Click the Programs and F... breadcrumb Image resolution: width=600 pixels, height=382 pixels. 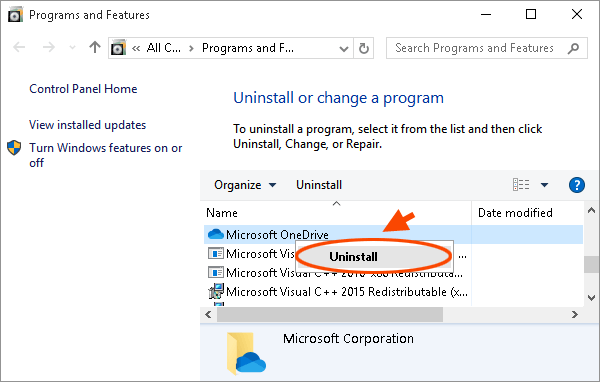(x=248, y=48)
